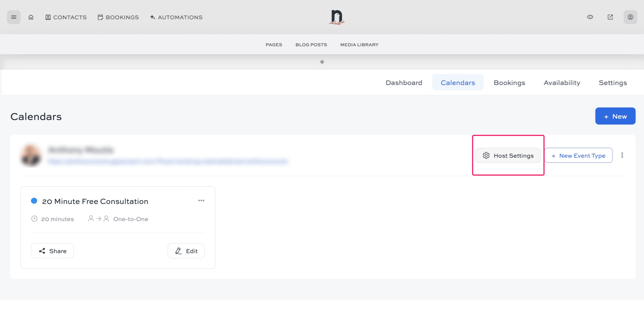
Task: Click the site logo at the top center
Action: (337, 17)
